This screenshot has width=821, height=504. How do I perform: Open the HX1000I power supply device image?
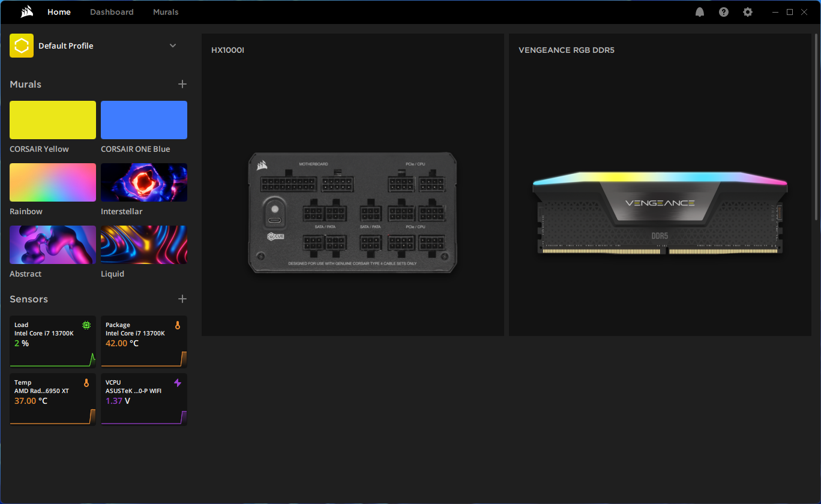pos(352,213)
